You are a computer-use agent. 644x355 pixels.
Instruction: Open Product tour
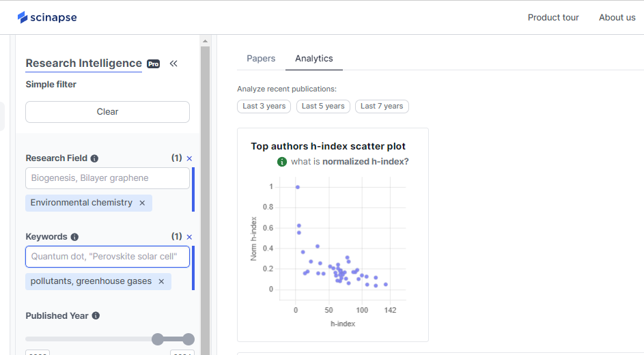click(x=552, y=17)
